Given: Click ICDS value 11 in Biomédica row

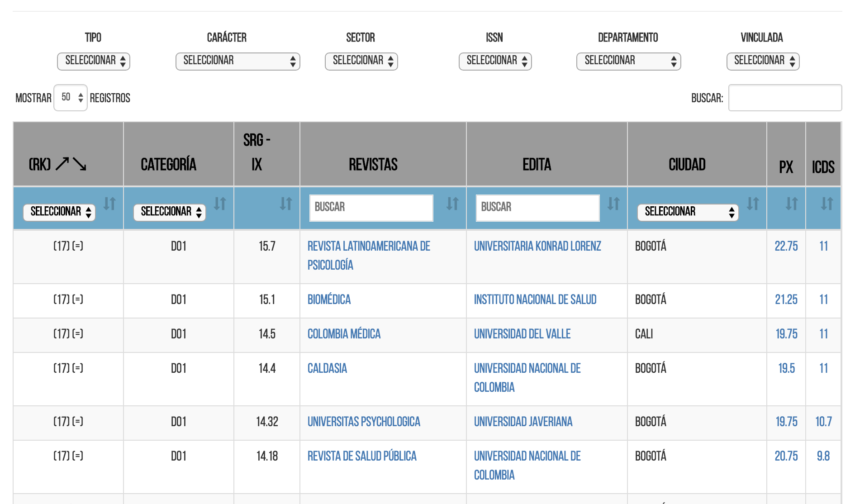Looking at the screenshot, I should click(823, 300).
